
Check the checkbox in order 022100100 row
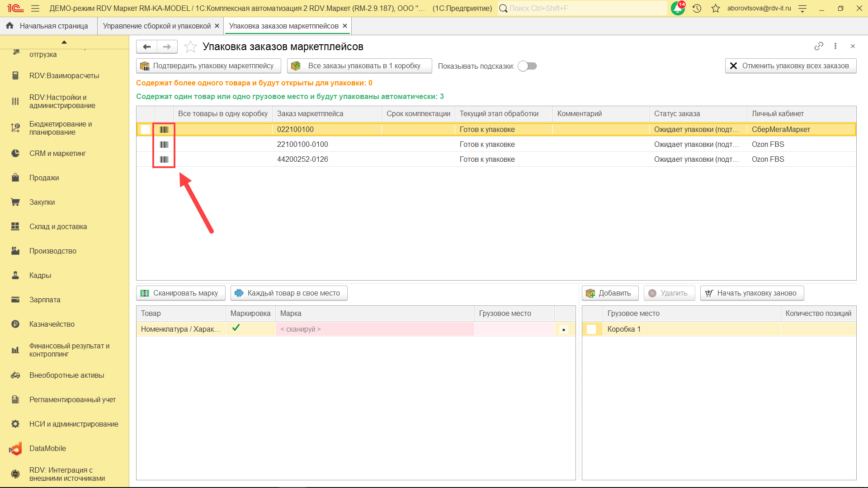coord(146,130)
